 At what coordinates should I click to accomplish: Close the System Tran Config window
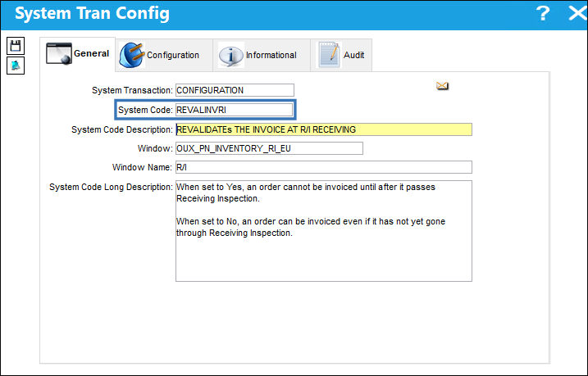(577, 13)
